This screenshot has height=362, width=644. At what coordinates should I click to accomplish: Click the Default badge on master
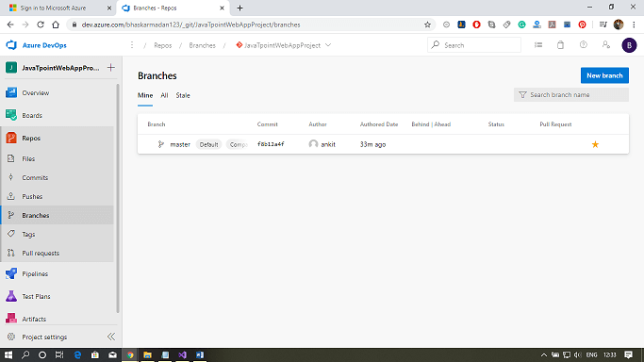click(208, 144)
